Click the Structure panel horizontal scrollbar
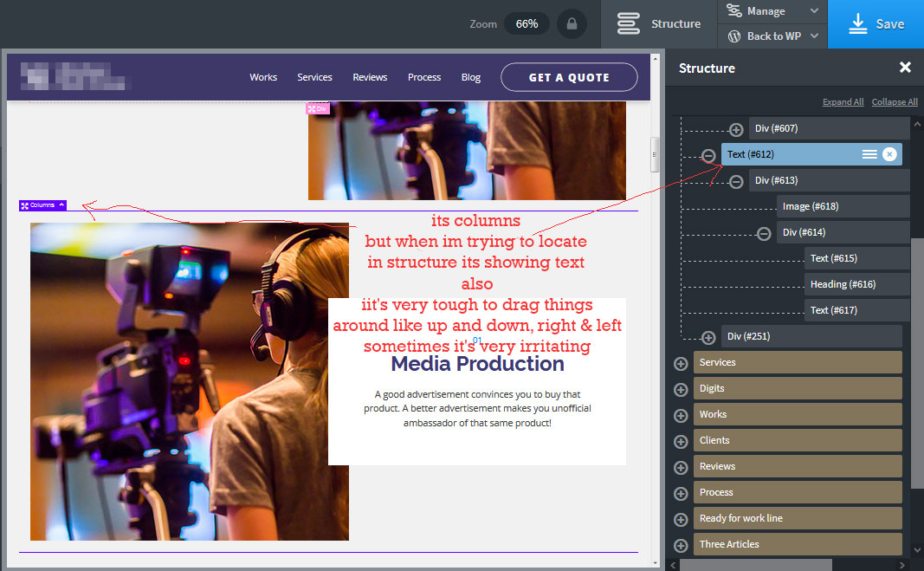924x571 pixels. click(755, 565)
